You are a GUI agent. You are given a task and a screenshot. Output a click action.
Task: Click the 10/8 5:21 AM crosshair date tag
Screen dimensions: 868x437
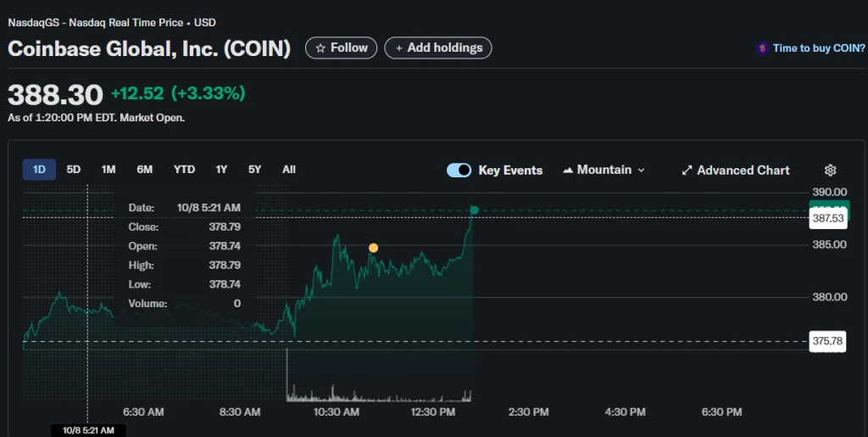(88, 430)
